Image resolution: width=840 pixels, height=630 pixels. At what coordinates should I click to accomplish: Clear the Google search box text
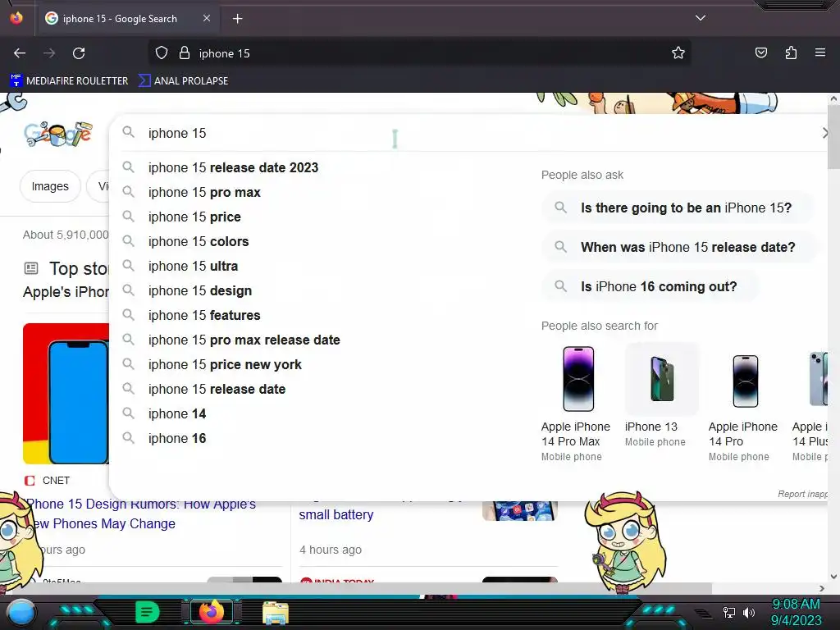click(825, 134)
